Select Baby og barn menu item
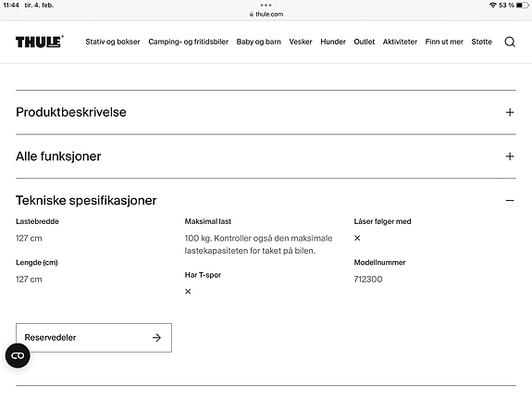Viewport: 532px width, 399px height. pos(258,42)
